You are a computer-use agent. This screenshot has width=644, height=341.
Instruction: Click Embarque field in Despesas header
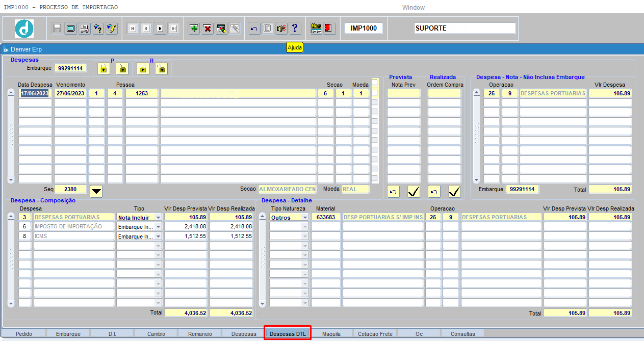click(x=71, y=68)
